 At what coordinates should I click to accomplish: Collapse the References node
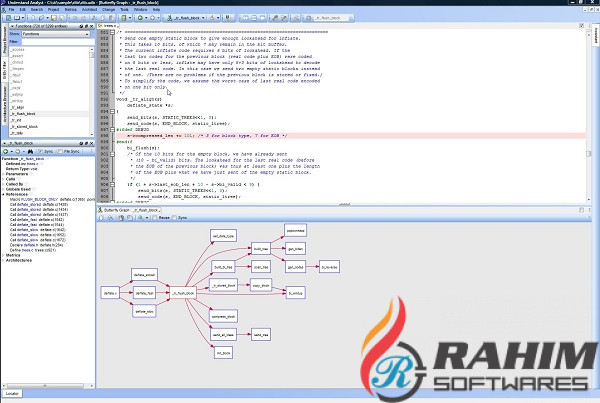pos(4,194)
